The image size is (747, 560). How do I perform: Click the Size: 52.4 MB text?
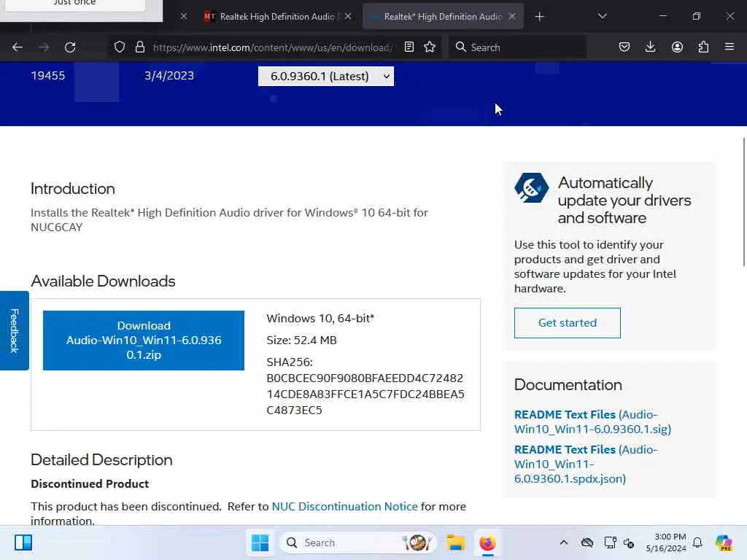pyautogui.click(x=301, y=340)
